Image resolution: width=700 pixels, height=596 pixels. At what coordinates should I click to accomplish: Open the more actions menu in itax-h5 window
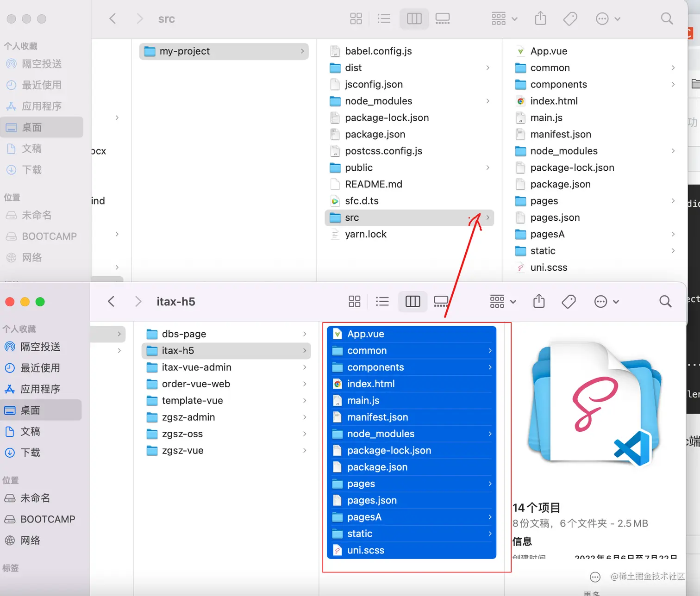[x=606, y=302]
